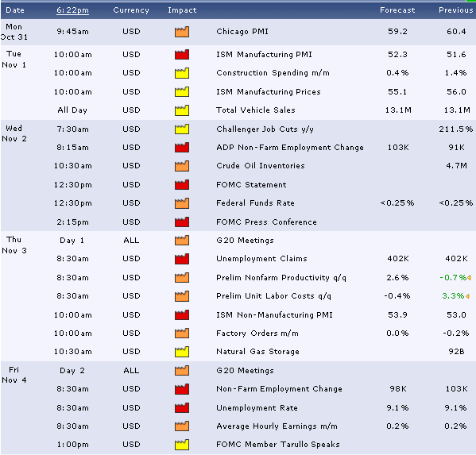Image resolution: width=476 pixels, height=455 pixels.
Task: Click the yellow impact icon for Natural Gas Storage
Action: click(x=182, y=352)
